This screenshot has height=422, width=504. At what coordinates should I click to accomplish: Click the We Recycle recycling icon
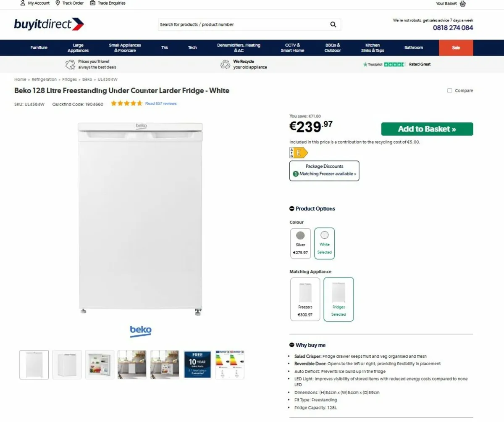[226, 64]
